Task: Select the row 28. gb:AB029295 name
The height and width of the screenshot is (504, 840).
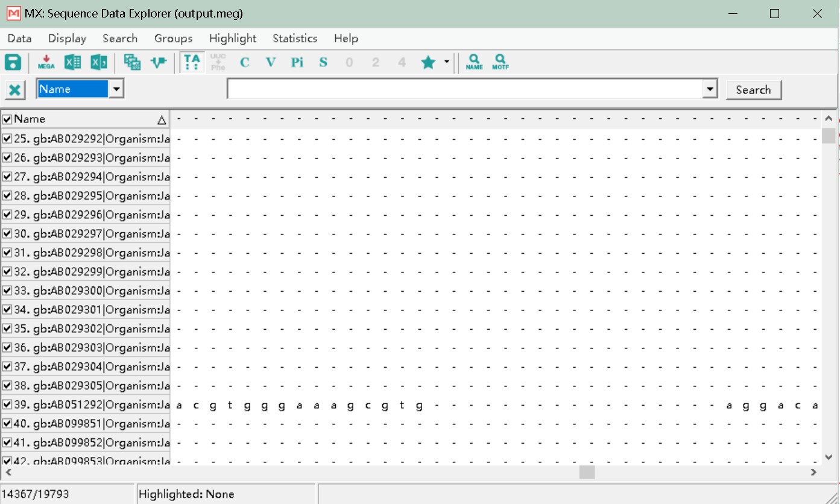Action: [x=92, y=196]
